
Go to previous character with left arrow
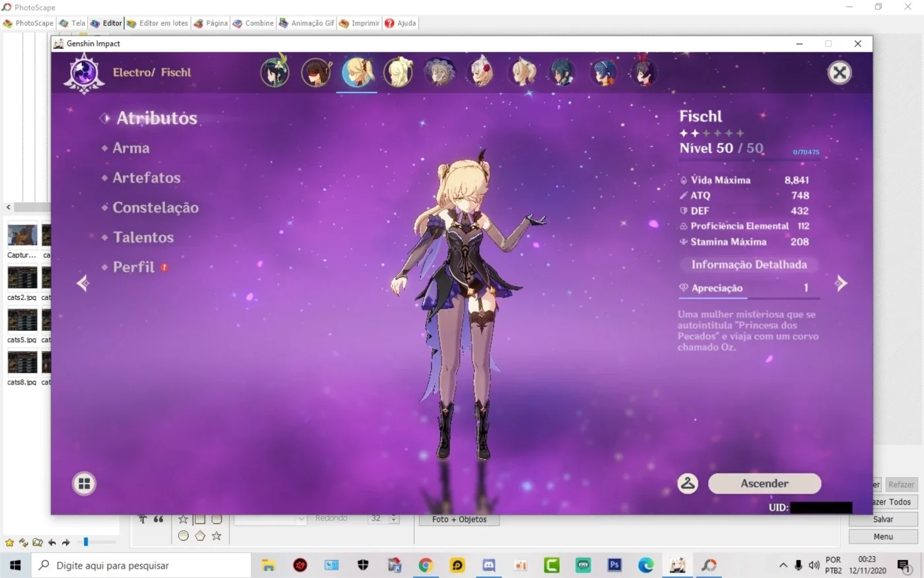click(83, 283)
